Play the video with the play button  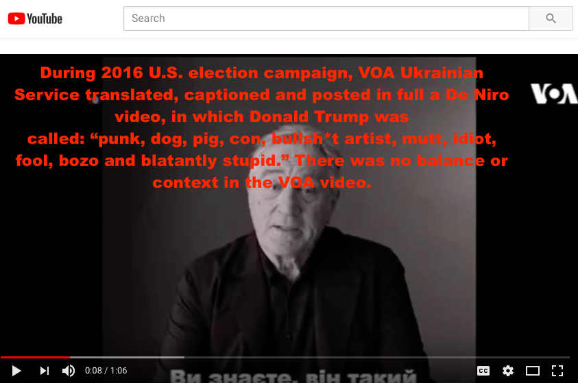pos(16,371)
